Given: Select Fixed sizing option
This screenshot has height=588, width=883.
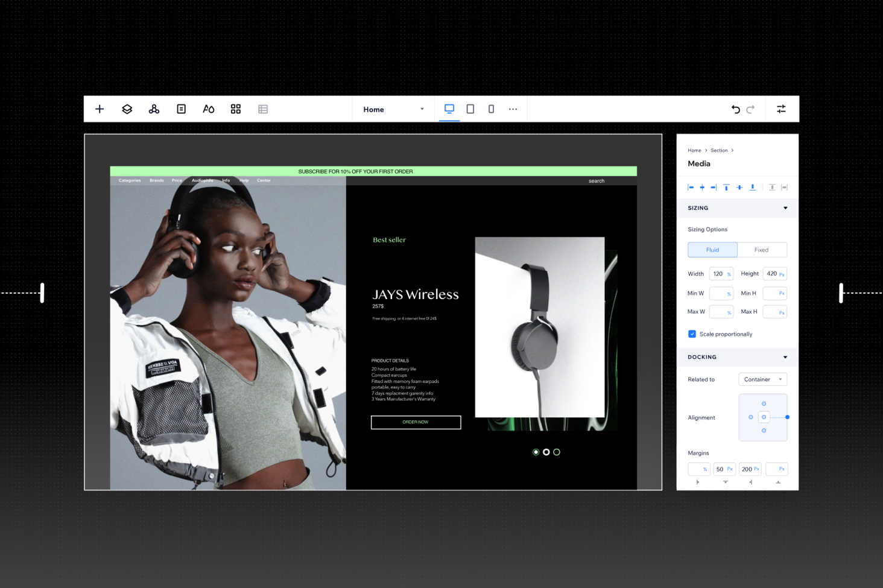Looking at the screenshot, I should [761, 250].
